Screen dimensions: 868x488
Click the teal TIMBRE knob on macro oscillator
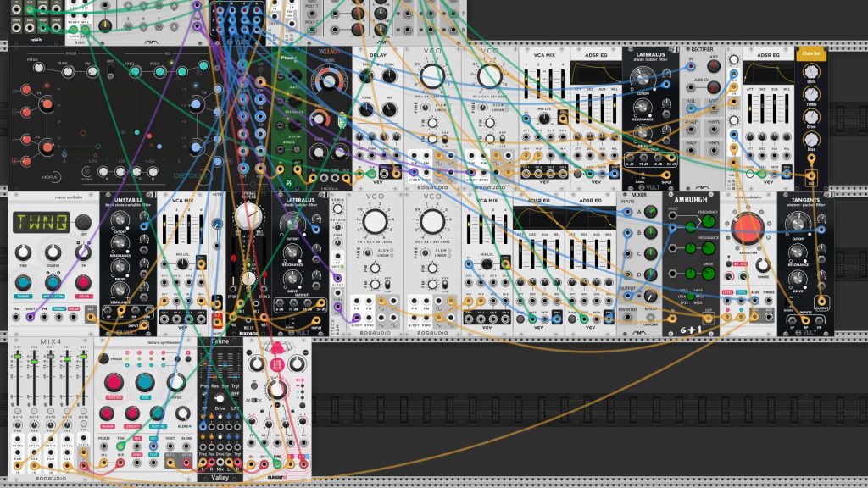coord(23,283)
